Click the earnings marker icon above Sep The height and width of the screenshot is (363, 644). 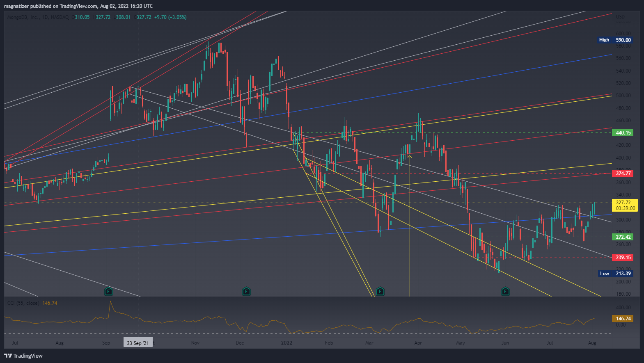[x=108, y=292]
